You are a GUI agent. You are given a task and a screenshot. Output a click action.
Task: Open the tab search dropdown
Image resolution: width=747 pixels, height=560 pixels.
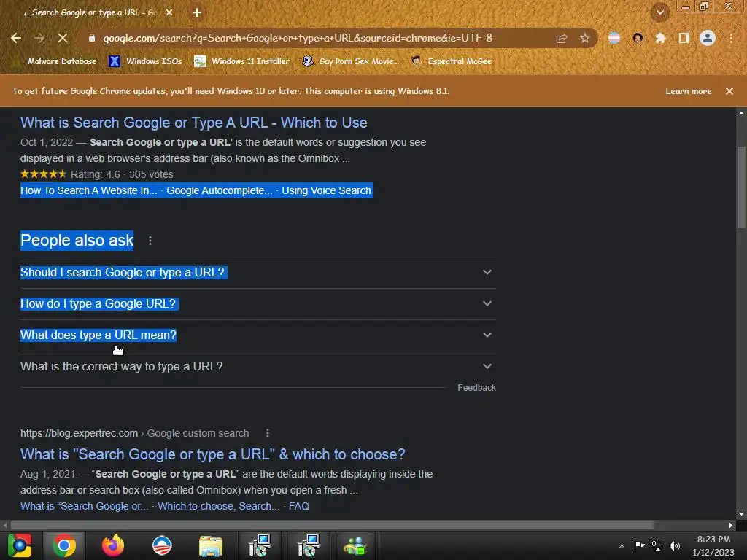(660, 13)
